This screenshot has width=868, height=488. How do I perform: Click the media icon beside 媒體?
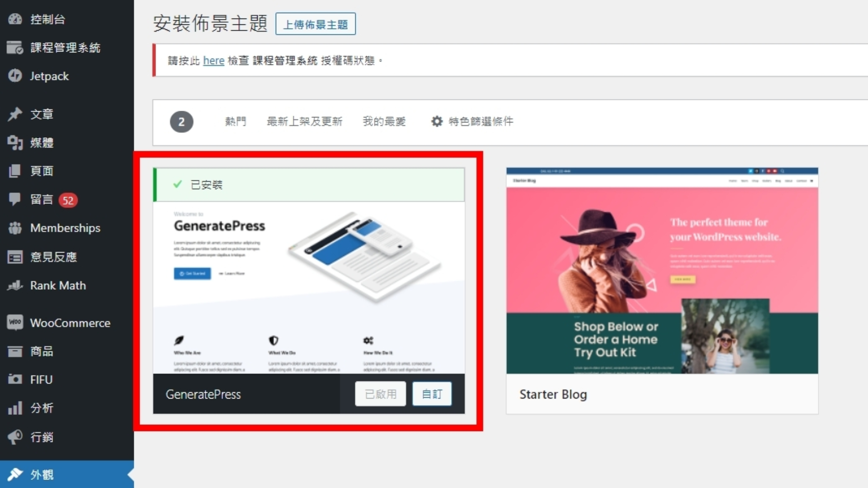click(15, 142)
